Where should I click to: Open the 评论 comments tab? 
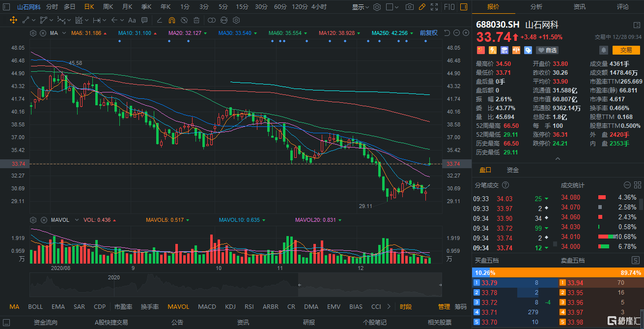622,7
